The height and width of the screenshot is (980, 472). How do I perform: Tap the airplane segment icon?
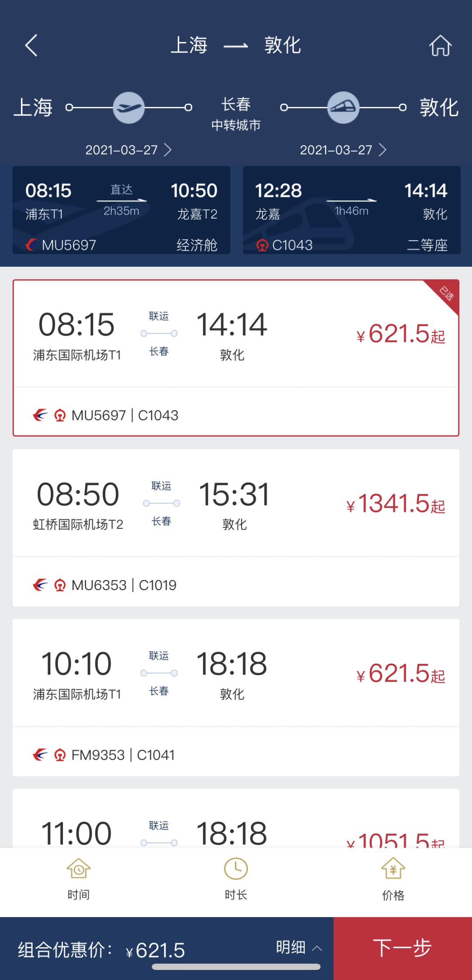point(128,107)
